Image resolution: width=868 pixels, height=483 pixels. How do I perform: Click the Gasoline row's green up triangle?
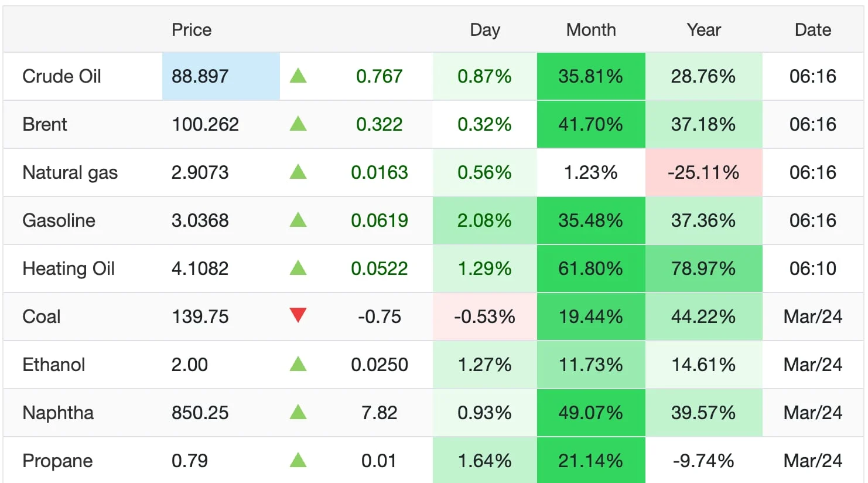tap(298, 220)
